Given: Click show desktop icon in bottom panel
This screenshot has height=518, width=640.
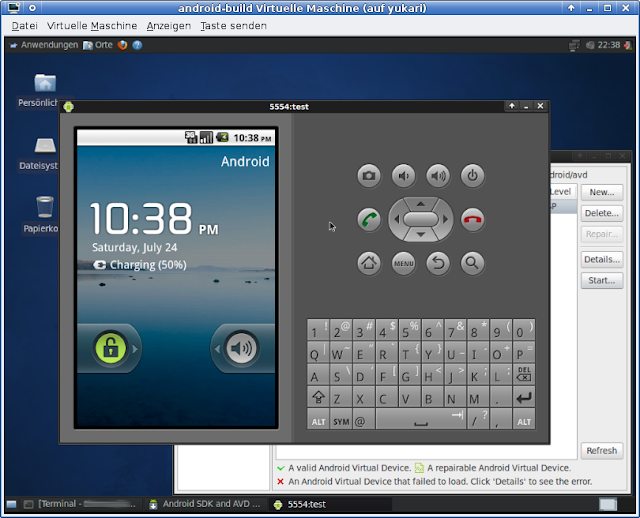Looking at the screenshot, I should tap(11, 504).
